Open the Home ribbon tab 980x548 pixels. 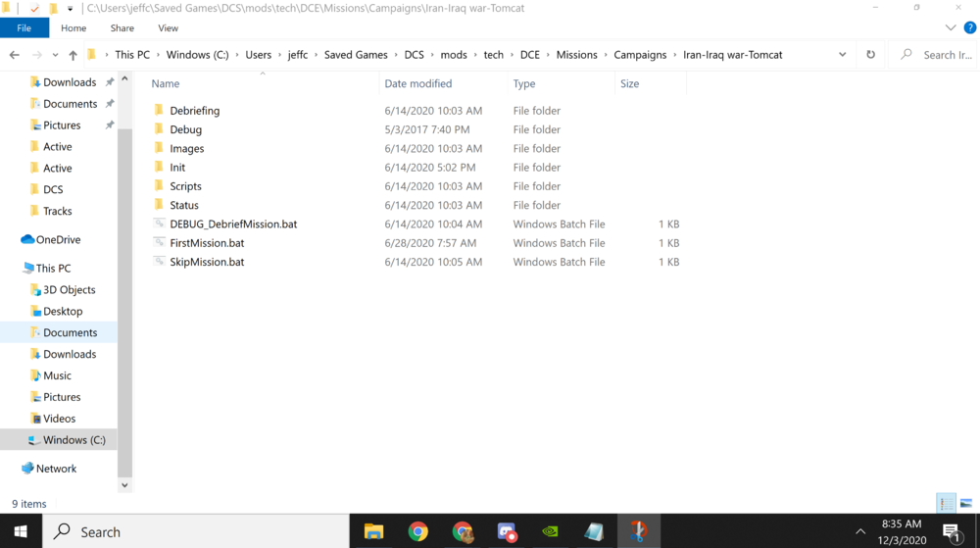click(73, 27)
